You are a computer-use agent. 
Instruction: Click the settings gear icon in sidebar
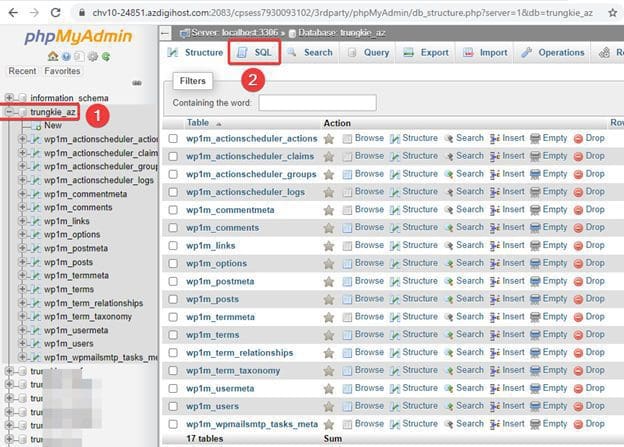91,57
